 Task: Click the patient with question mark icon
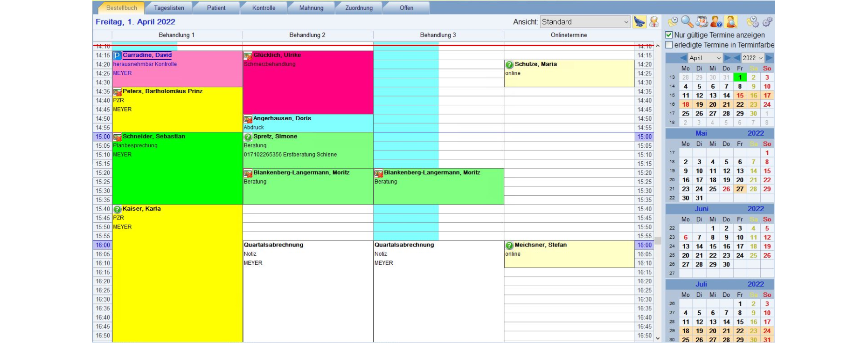716,22
